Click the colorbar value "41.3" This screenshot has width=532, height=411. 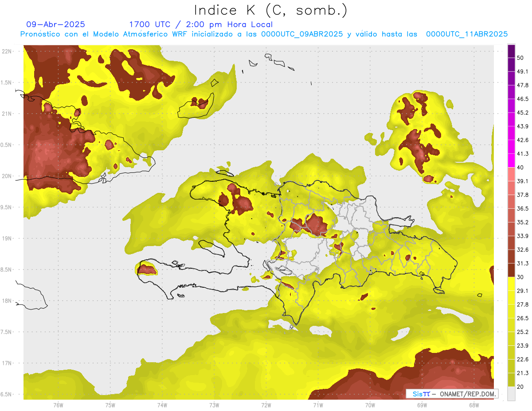(x=522, y=154)
